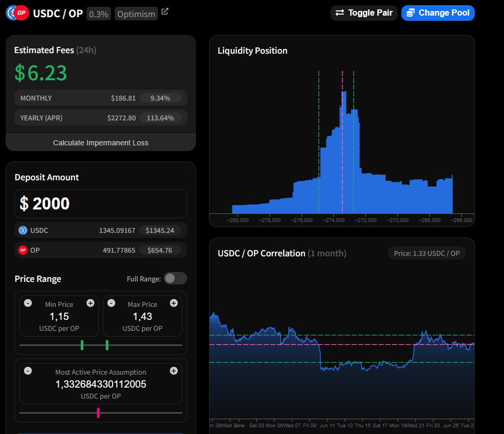Click the OP icon in deposit row
The height and width of the screenshot is (434, 504).
coord(23,250)
